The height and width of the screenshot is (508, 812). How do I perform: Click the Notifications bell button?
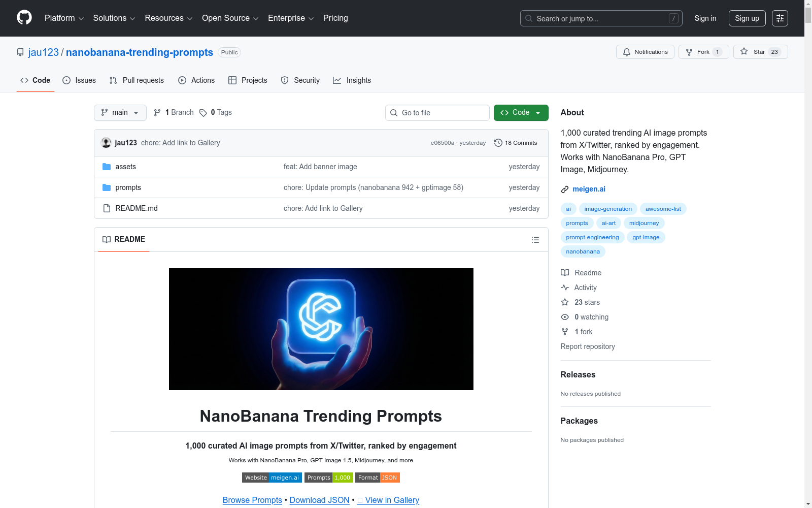pyautogui.click(x=645, y=52)
